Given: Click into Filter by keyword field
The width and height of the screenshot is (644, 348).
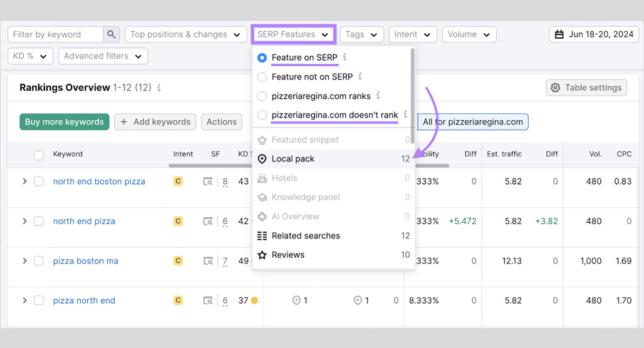Looking at the screenshot, I should click(x=56, y=34).
